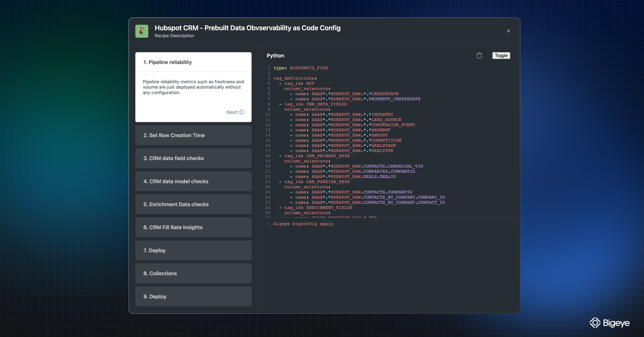Image resolution: width=644 pixels, height=337 pixels.
Task: Go to Next step
Action: [x=235, y=112]
